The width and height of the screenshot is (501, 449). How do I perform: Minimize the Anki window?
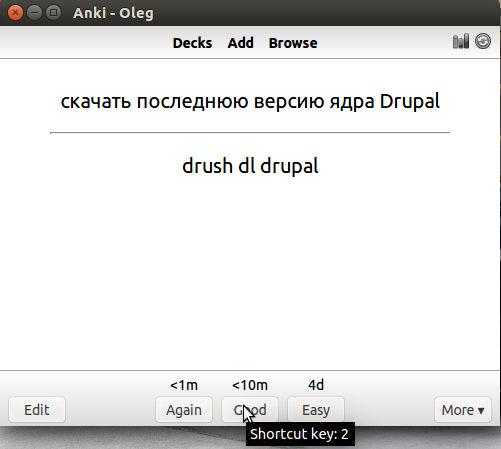click(34, 13)
